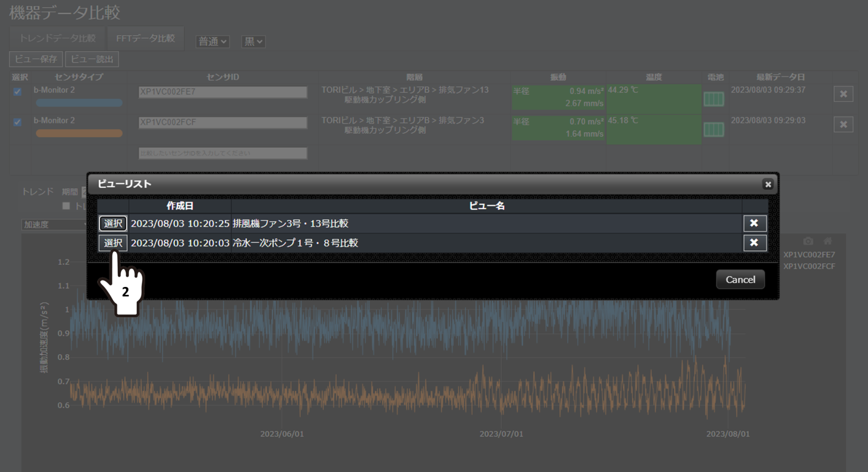This screenshot has width=868, height=472.
Task: Close the ビューリスト dialog with the X
Action: point(768,184)
